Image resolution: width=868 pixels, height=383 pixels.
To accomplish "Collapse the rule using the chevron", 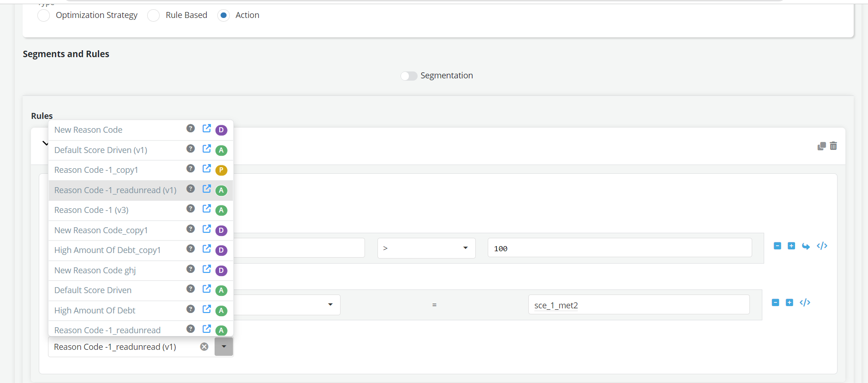I will point(45,143).
